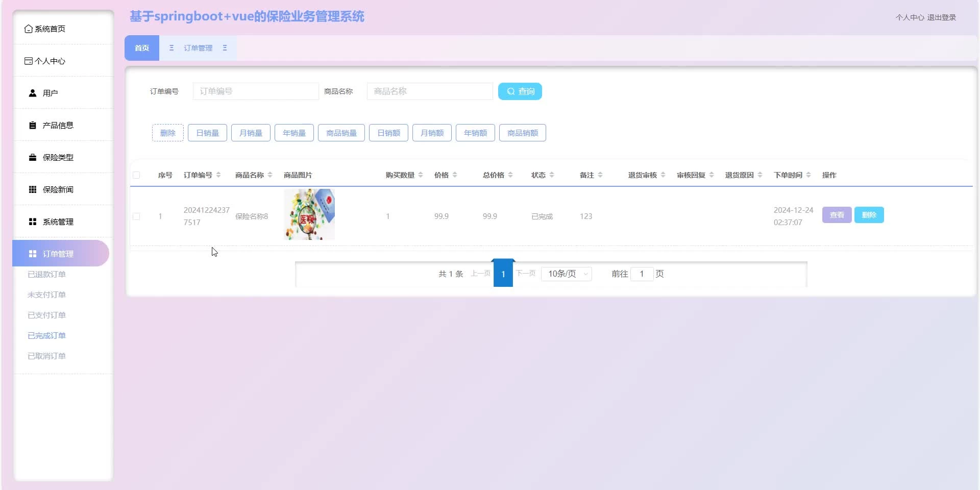
Task: Click the left icon on 订单管理 tab
Action: (171, 48)
